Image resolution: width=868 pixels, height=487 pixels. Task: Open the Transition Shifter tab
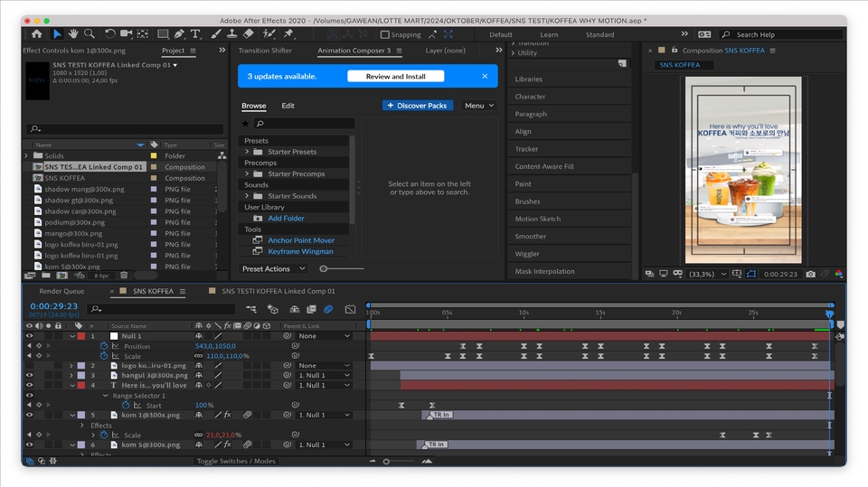coord(265,51)
